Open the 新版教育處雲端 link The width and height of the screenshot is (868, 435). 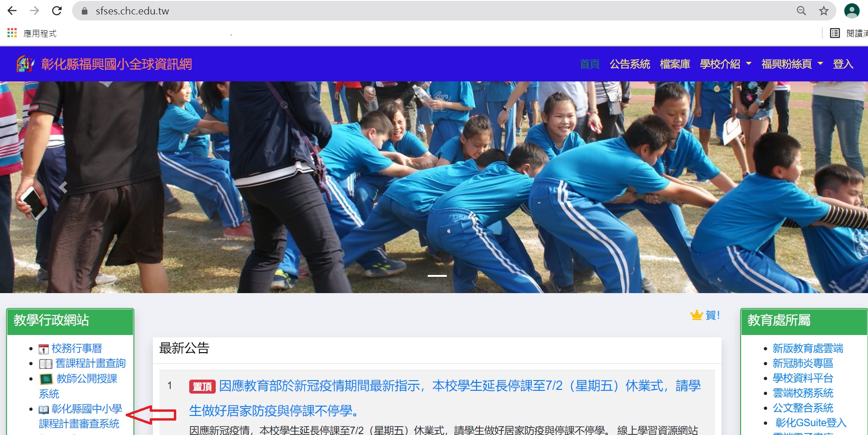point(808,348)
